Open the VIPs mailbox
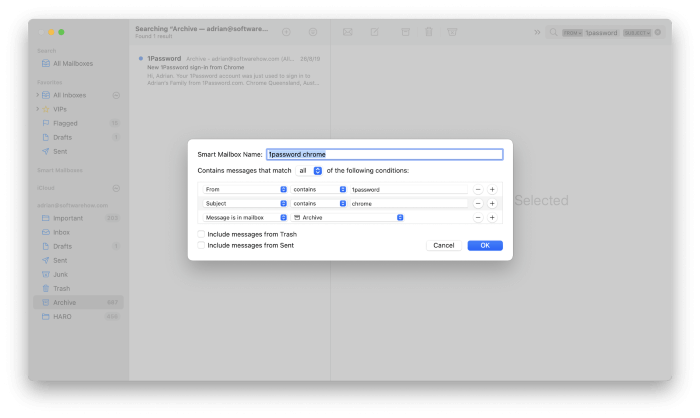Viewport: 700px width, 418px height. pos(78,109)
